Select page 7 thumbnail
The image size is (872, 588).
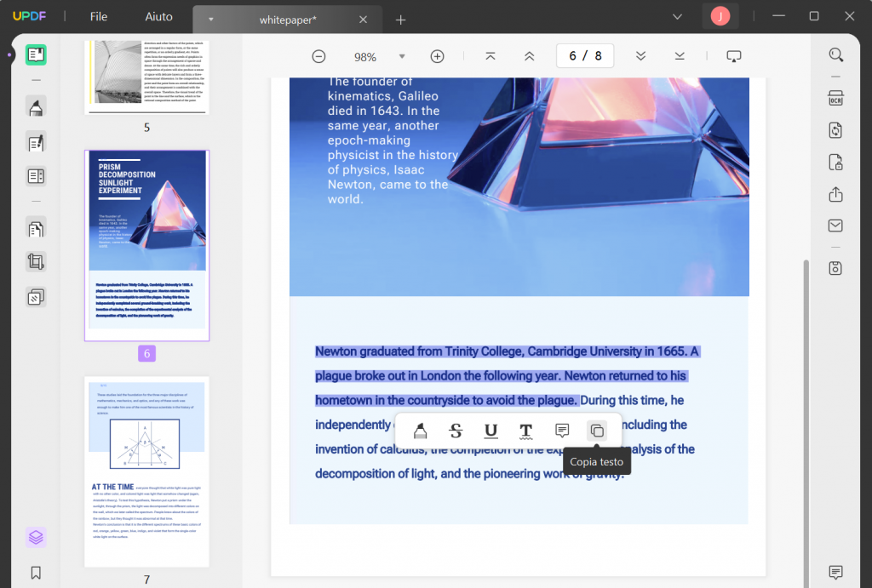tap(146, 471)
